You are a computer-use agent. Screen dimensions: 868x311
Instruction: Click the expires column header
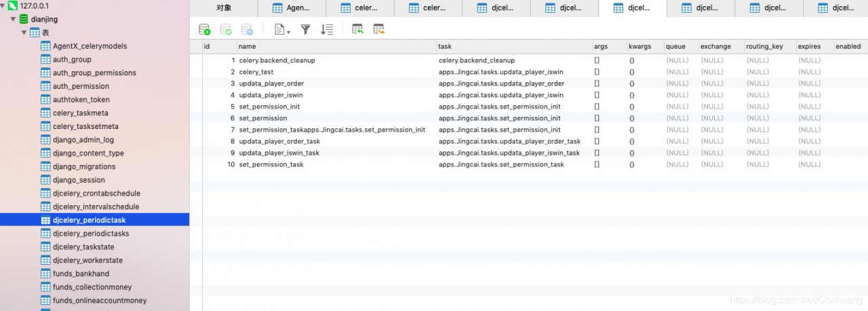815,46
